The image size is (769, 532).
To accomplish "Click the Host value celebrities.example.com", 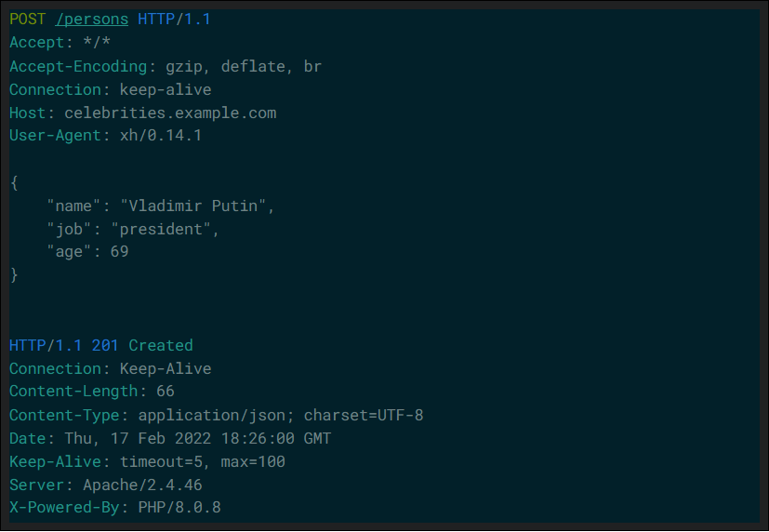I will pyautogui.click(x=171, y=113).
